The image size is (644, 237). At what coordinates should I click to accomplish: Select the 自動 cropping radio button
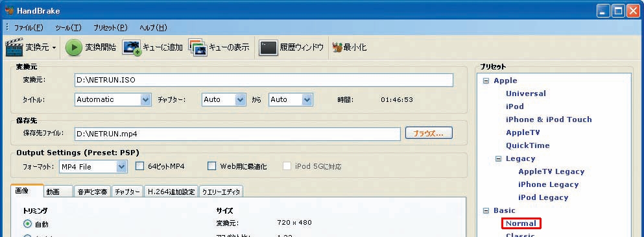pos(27,224)
